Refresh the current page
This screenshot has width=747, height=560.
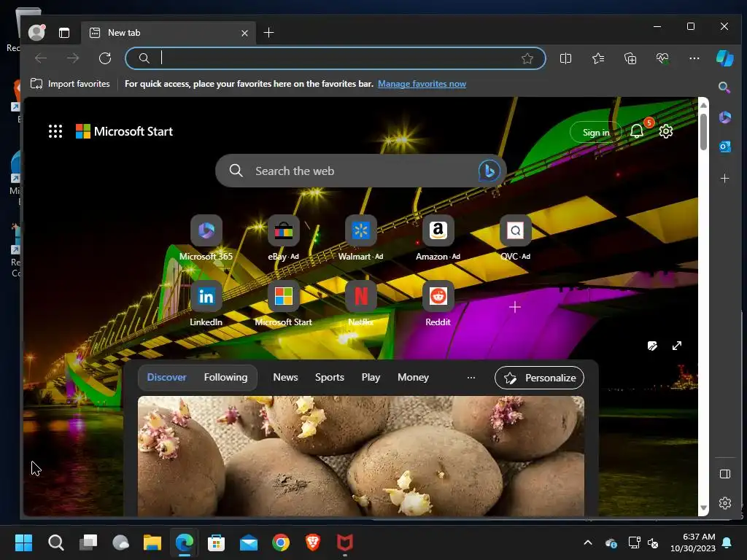coord(105,58)
